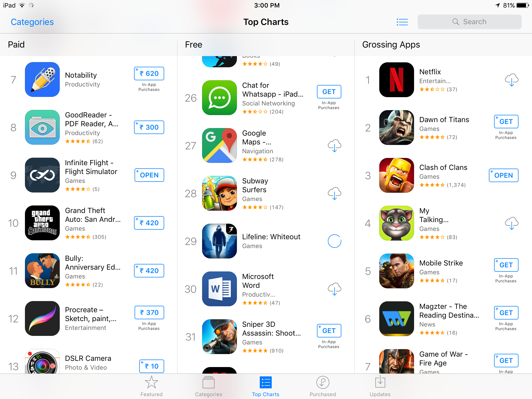Screen dimensions: 532x399
Task: Tap the Subway Surfers cloud download icon
Action: click(334, 193)
